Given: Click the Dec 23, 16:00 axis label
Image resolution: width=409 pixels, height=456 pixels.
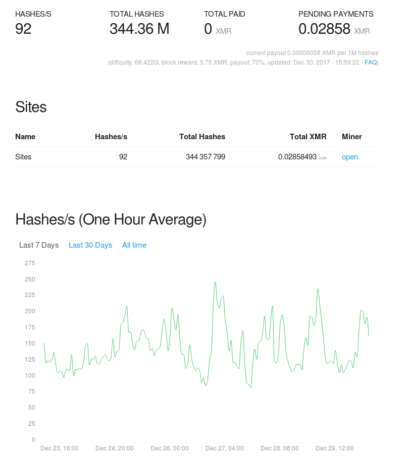Looking at the screenshot, I should click(x=59, y=448).
